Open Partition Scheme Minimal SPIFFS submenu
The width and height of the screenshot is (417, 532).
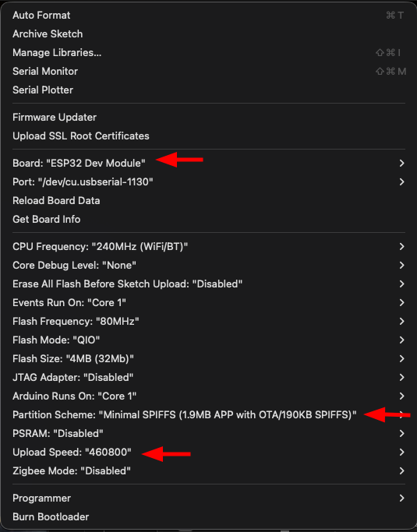pos(209,415)
